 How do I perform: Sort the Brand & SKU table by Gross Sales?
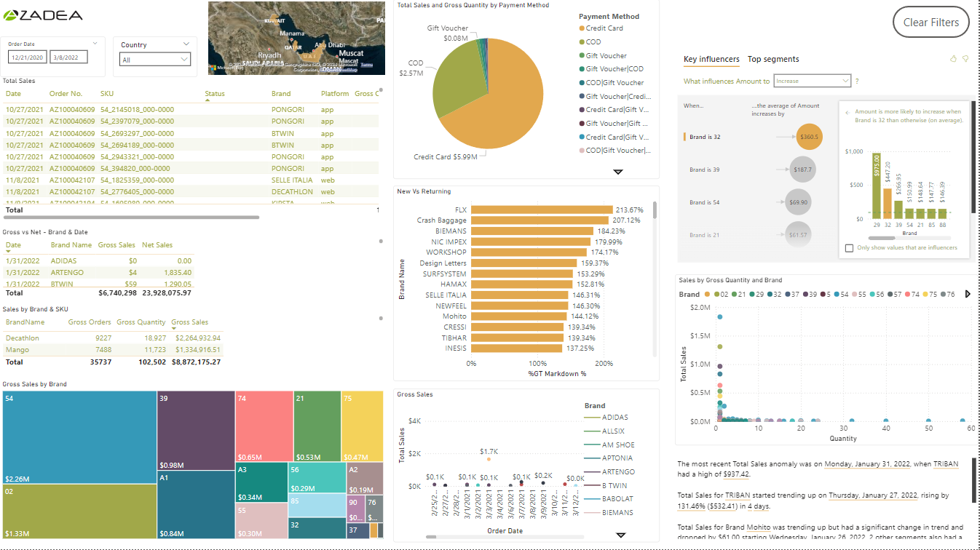click(x=190, y=322)
